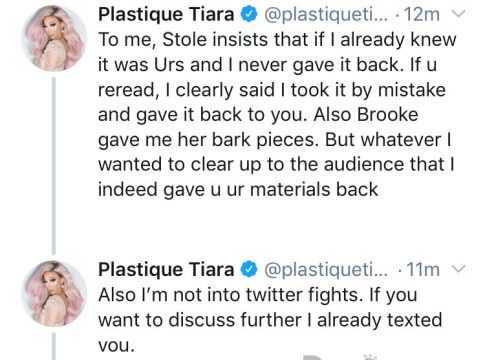The image size is (485, 360).
Task: Expand the options chevron on the 11m tweet
Action: pyautogui.click(x=459, y=269)
